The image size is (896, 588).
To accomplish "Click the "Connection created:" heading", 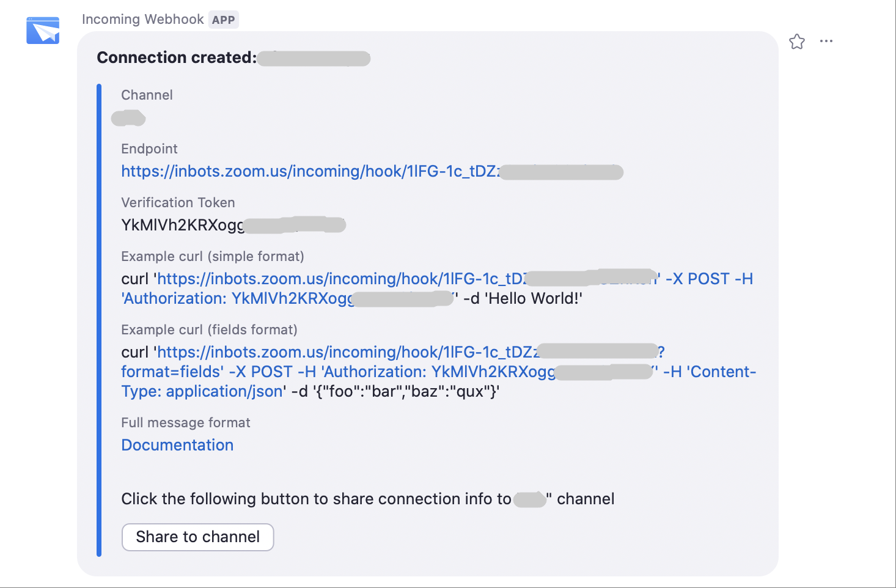I will click(177, 58).
